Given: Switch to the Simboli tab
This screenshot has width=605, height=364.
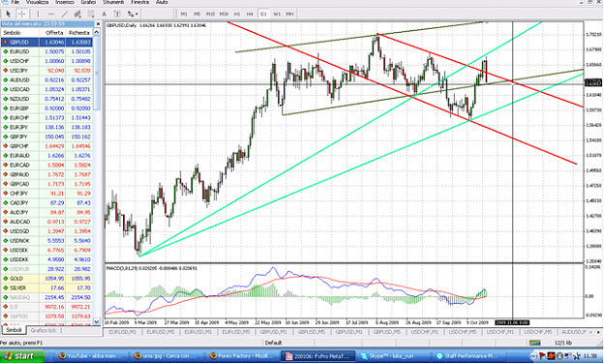Looking at the screenshot, I should (x=14, y=330).
